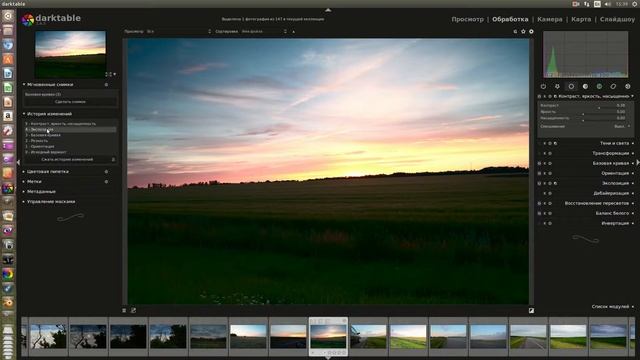This screenshot has width=640, height=360.
Task: Toggle the Базовая кривая module off
Action: 540,163
